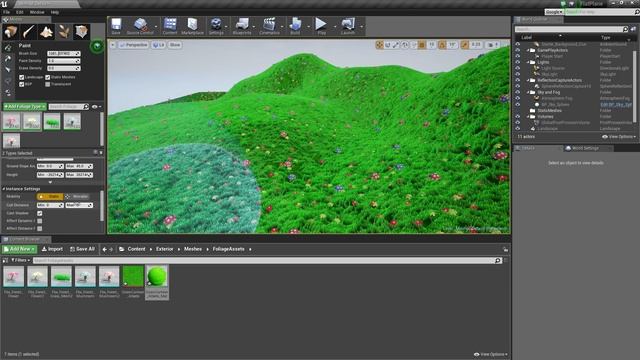Screen dimensions: 640x360
Task: Open the File menu
Action: (x=7, y=12)
